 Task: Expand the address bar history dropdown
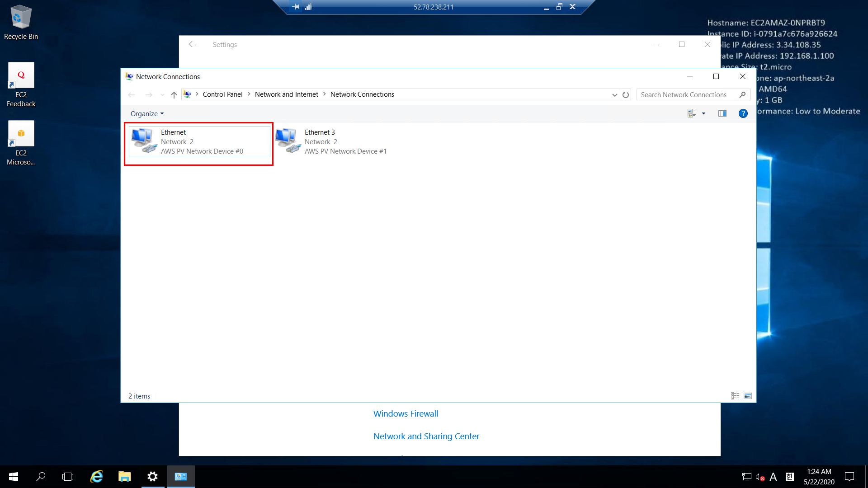pos(614,95)
